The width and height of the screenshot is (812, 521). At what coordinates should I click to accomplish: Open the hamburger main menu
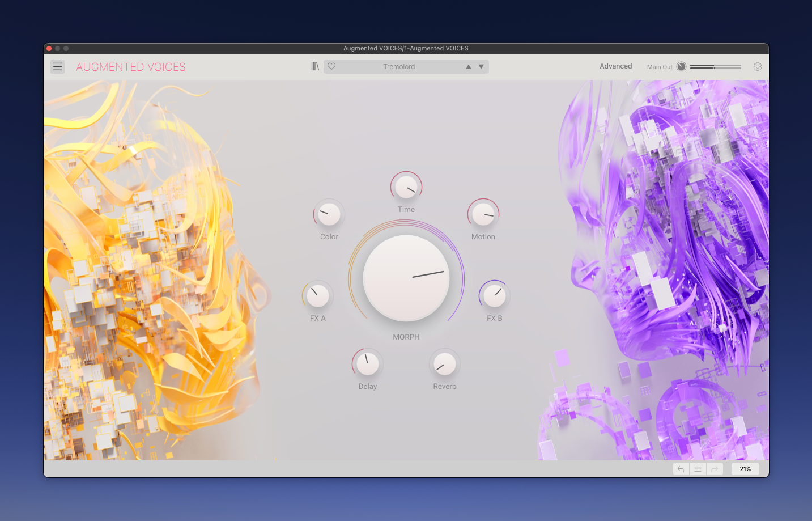[x=57, y=67]
